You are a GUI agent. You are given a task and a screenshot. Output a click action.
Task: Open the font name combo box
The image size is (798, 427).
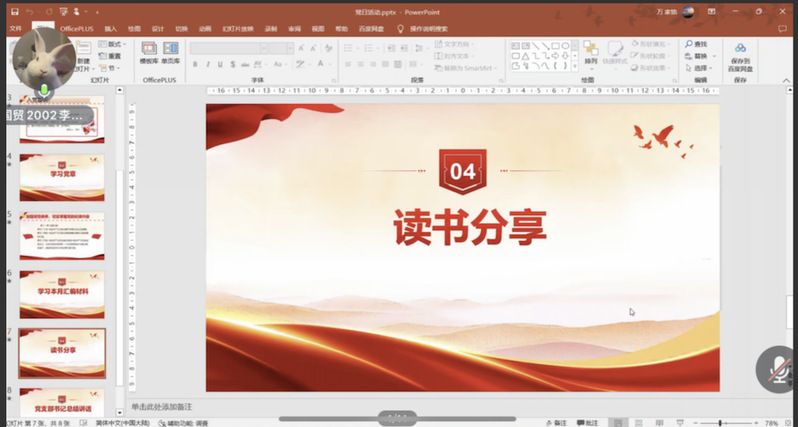229,48
